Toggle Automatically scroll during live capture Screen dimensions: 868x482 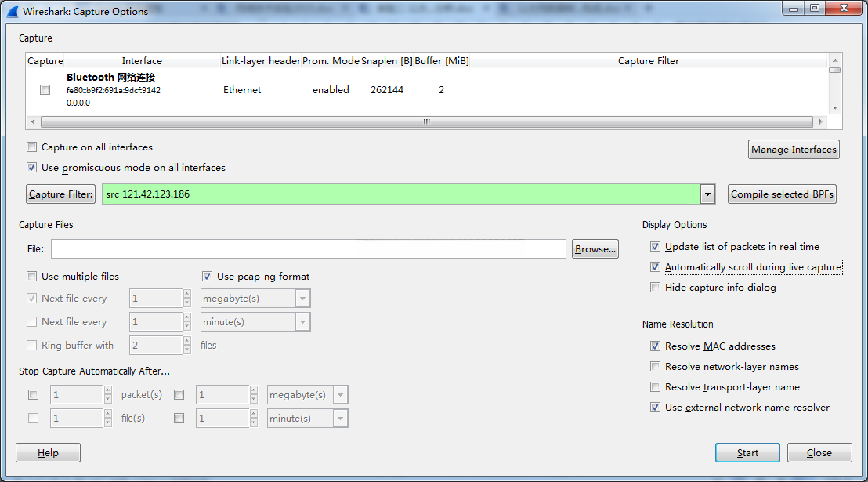click(656, 267)
